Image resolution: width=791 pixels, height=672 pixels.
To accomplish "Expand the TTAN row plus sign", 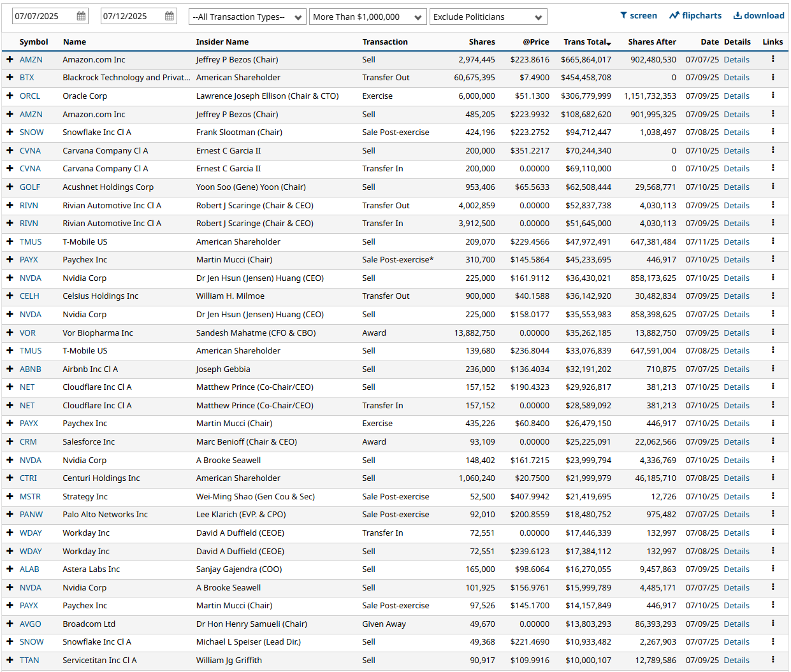I will (x=10, y=660).
